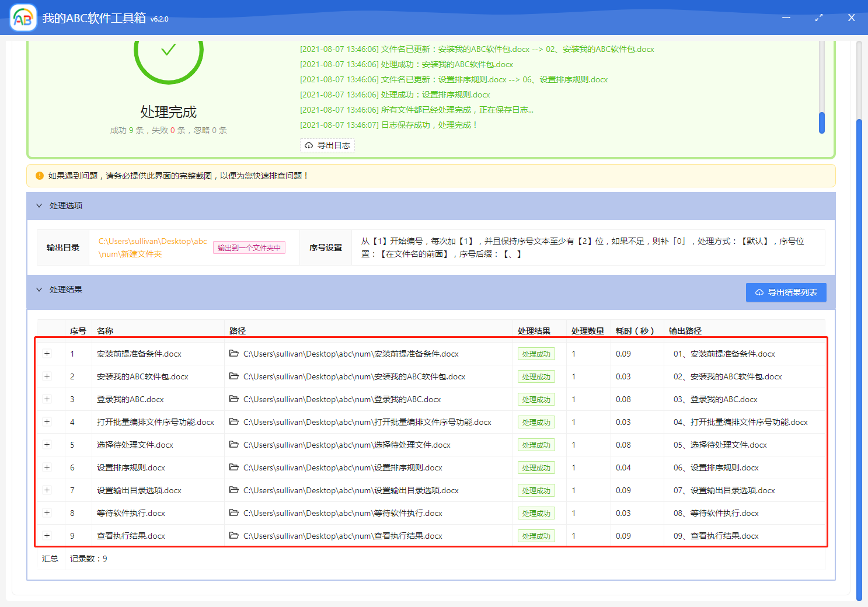Click the log panel scrollbar thumb
This screenshot has width=868, height=607.
click(x=822, y=123)
